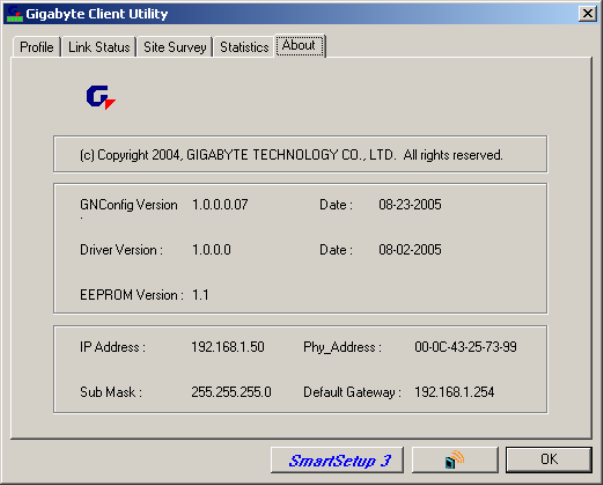Click the title bar application icon
The image size is (603, 485).
coord(14,13)
